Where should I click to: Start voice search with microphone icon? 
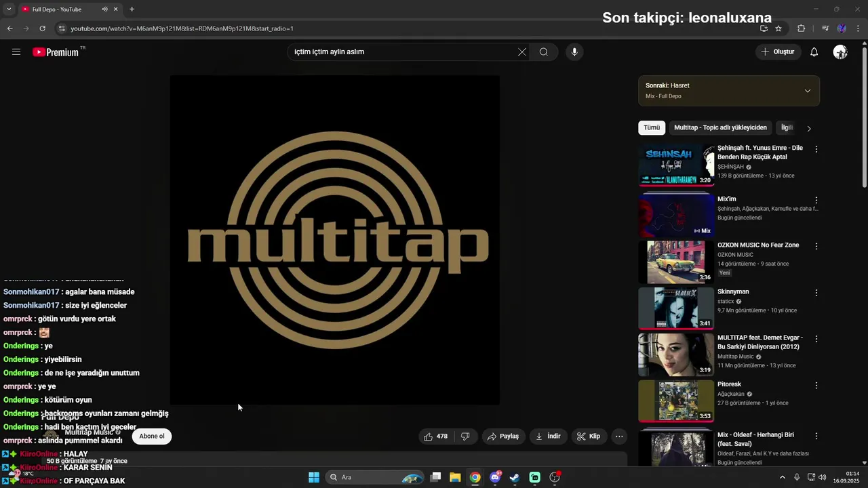(x=574, y=52)
